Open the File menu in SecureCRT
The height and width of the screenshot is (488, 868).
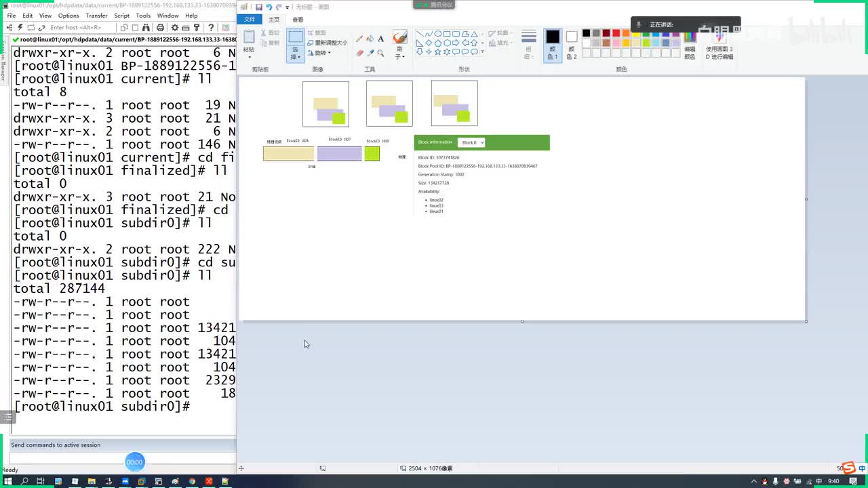(x=12, y=16)
